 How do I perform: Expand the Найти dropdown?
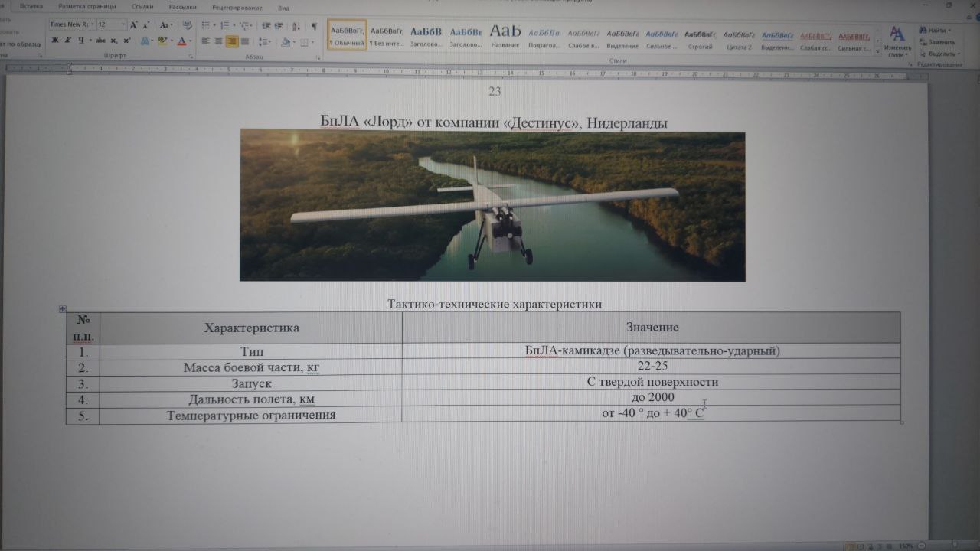[x=950, y=31]
